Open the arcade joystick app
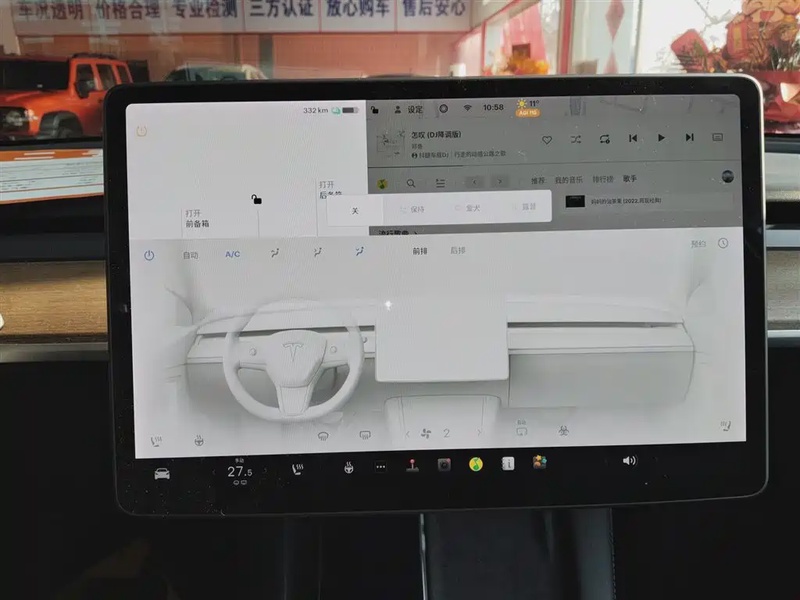The height and width of the screenshot is (600, 800). click(412, 465)
